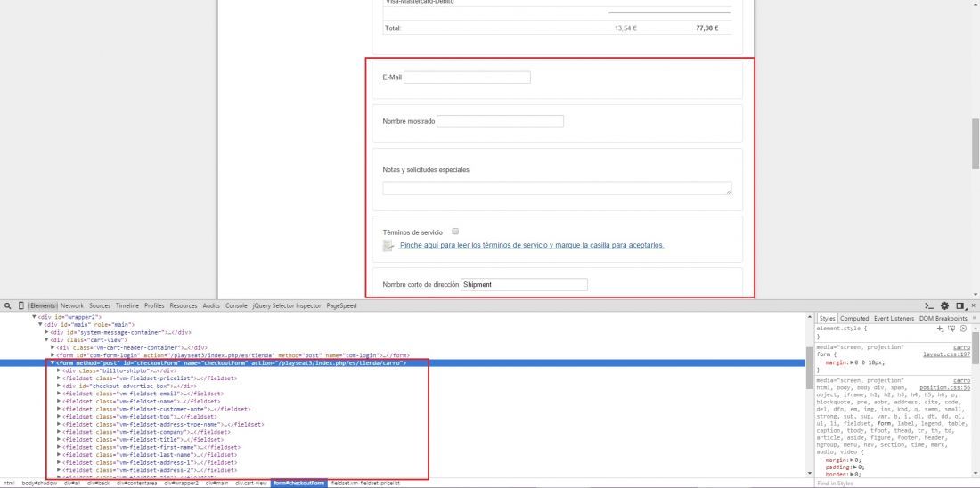
Task: Focus the E-Mail input field
Action: pyautogui.click(x=467, y=77)
